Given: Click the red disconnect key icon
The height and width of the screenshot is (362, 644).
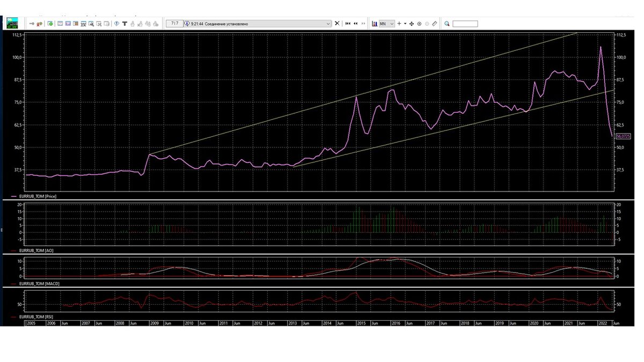Looking at the screenshot, I should click(x=39, y=24).
